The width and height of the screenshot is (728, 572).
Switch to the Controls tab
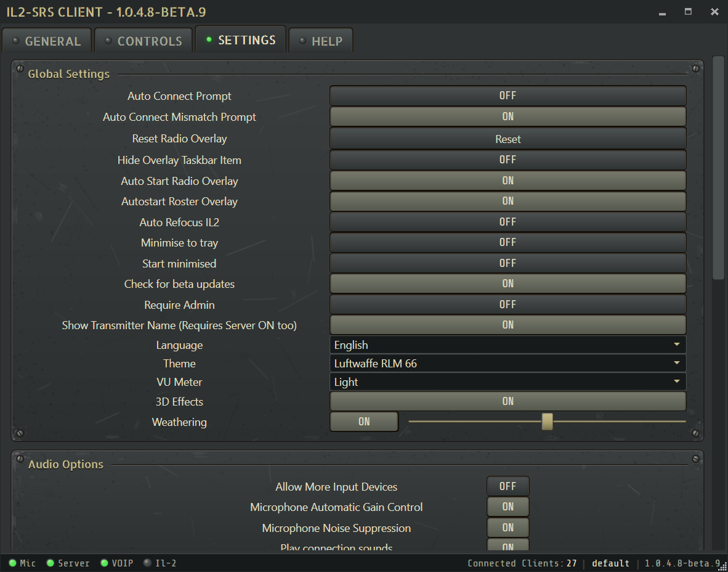[144, 41]
